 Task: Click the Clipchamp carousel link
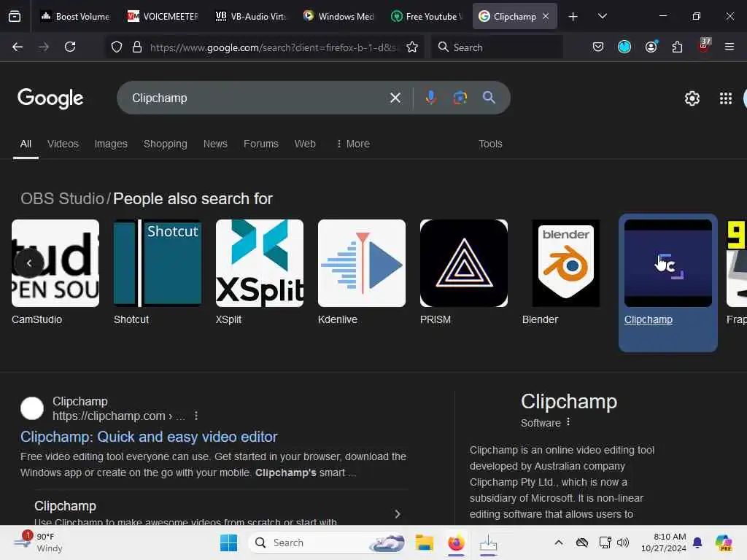(x=649, y=319)
